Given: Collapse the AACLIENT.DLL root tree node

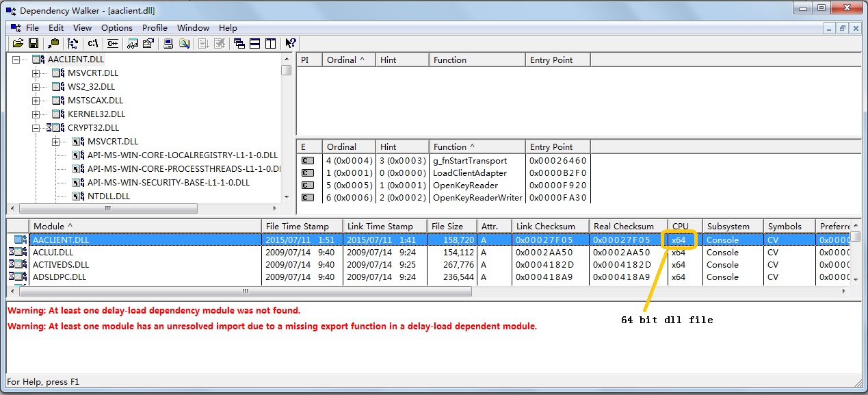Looking at the screenshot, I should (16, 60).
